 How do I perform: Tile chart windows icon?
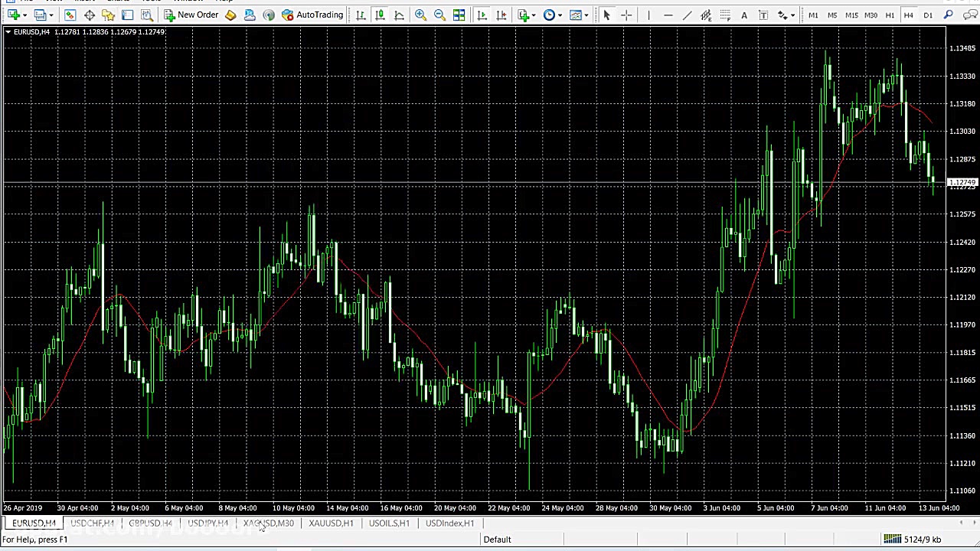click(x=459, y=15)
